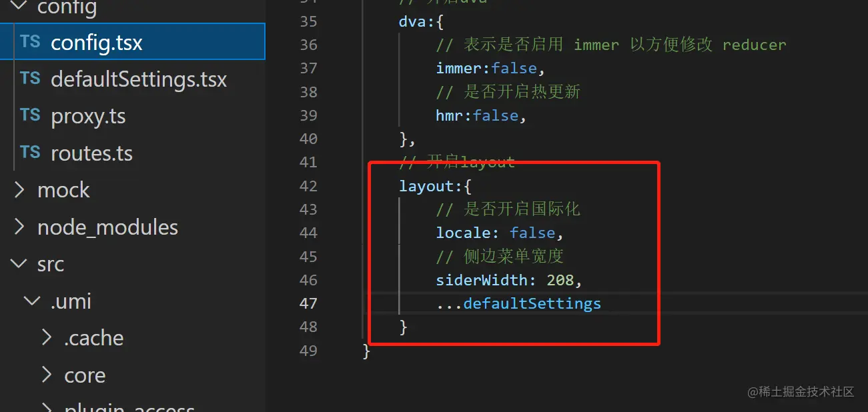Click 'dva' key in editor
The width and height of the screenshot is (868, 412).
tap(412, 21)
